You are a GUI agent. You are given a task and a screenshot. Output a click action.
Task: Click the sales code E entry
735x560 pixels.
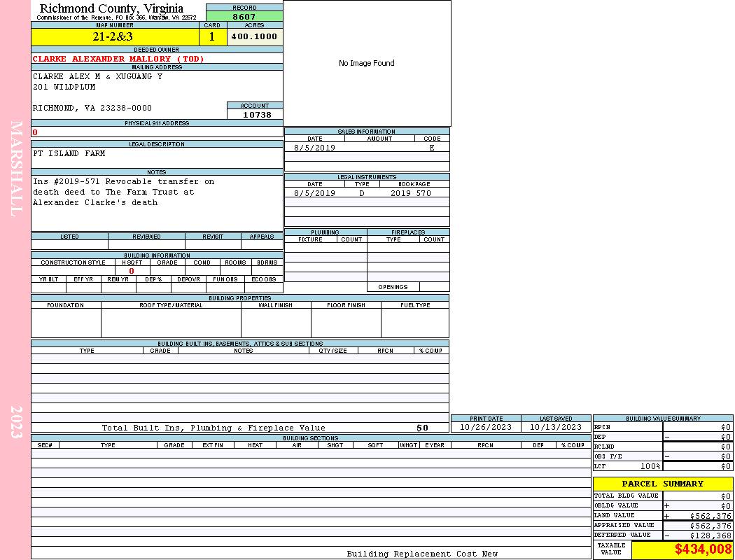click(x=432, y=148)
